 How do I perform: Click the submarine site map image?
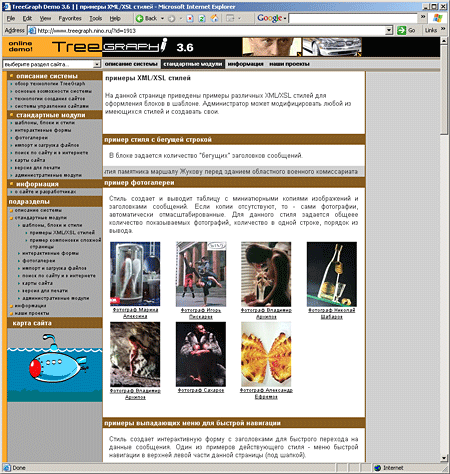(55, 365)
